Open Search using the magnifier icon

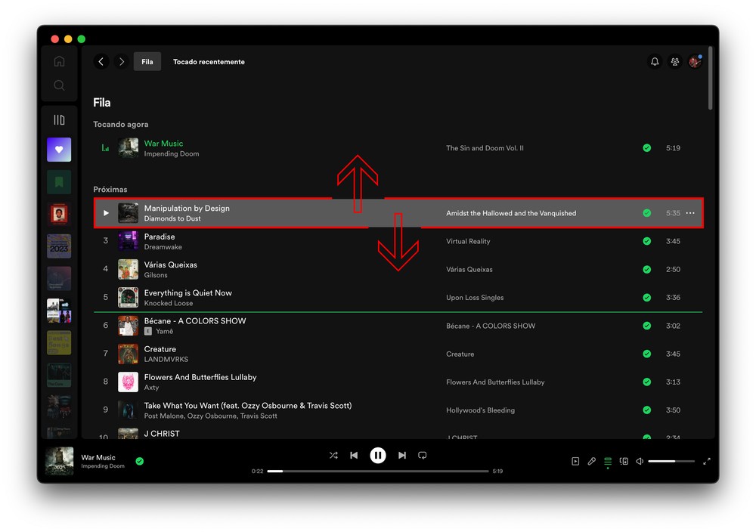[x=59, y=86]
